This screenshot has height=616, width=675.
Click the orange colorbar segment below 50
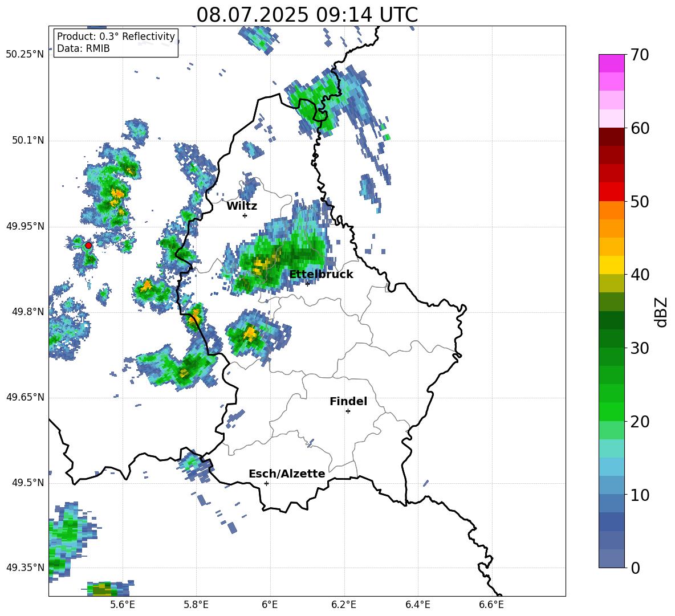coord(611,210)
